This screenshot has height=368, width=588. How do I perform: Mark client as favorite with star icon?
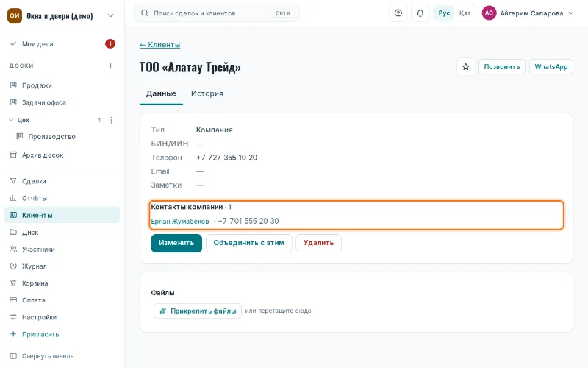[x=466, y=67]
